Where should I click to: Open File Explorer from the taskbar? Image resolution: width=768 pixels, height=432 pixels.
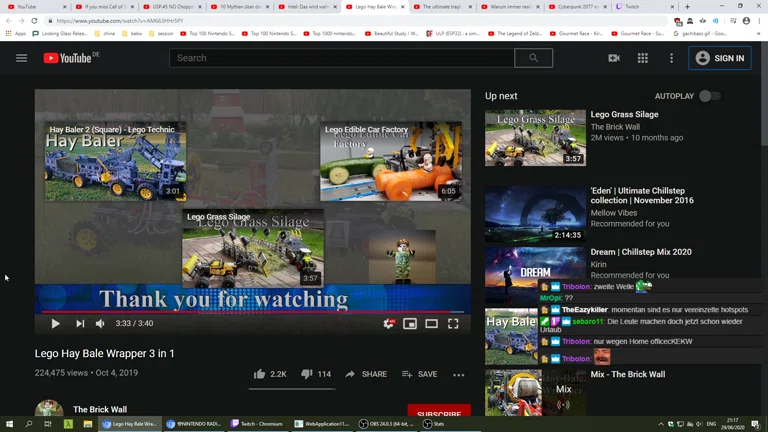pos(88,424)
